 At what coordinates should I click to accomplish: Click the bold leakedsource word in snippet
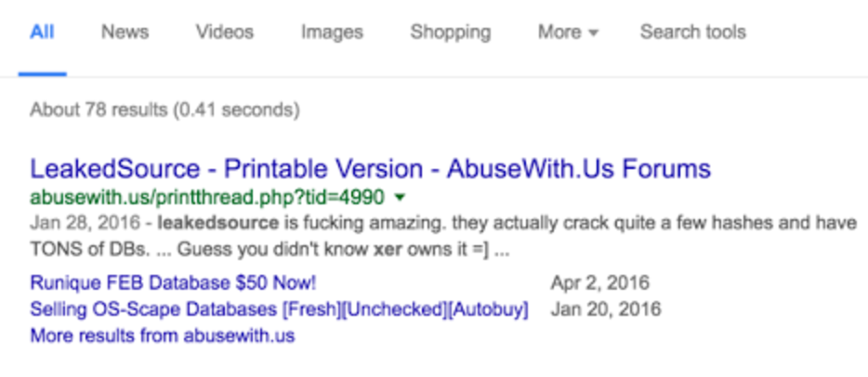[x=218, y=223]
